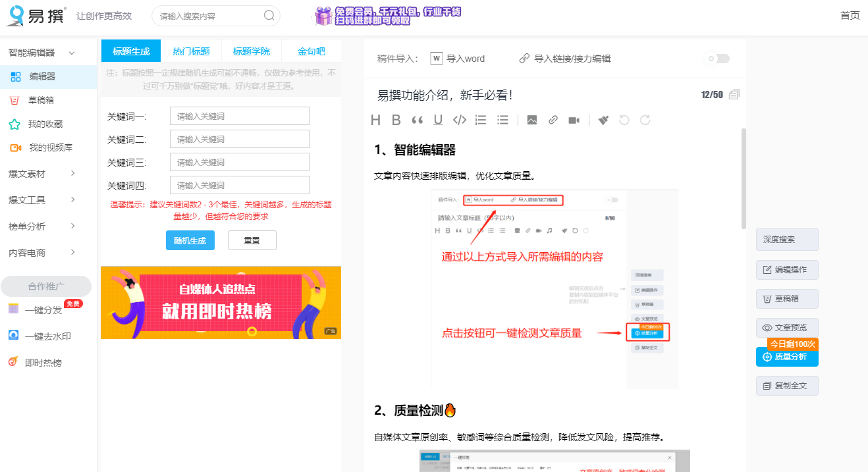This screenshot has height=472, width=868.
Task: Copy title using icon beside 12/50
Action: coord(734,95)
